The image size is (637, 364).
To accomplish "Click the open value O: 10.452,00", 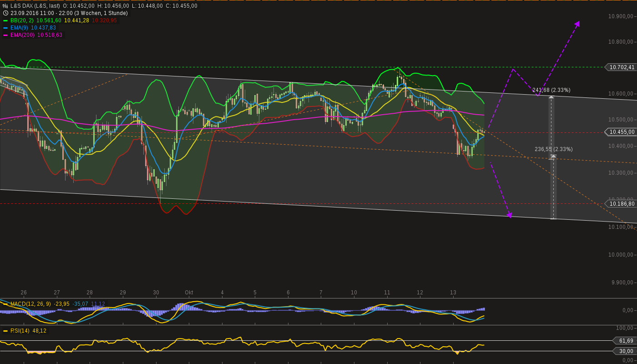I will coord(79,6).
